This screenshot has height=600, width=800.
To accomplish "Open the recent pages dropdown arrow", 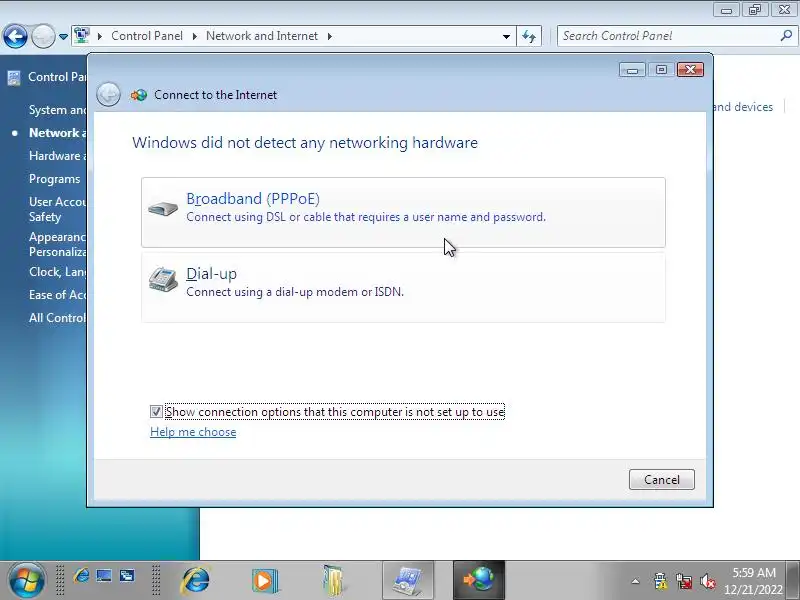I will (63, 37).
